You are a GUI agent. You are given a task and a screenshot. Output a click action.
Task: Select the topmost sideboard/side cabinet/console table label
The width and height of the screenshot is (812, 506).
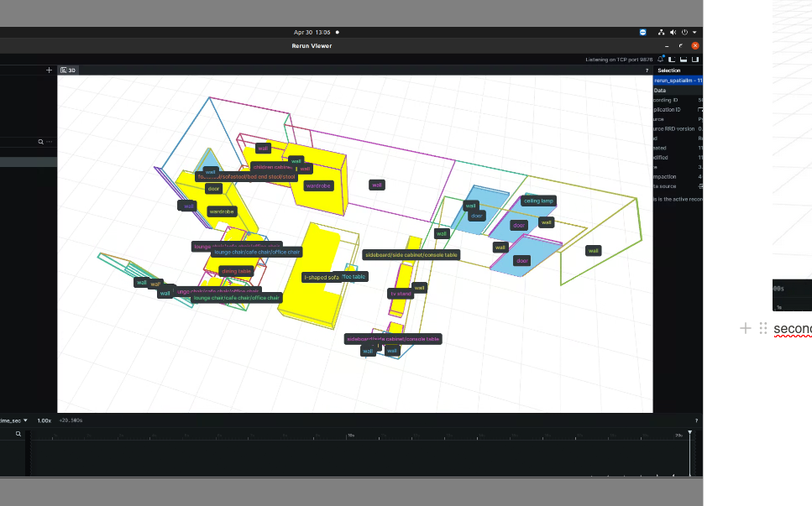[x=411, y=255]
